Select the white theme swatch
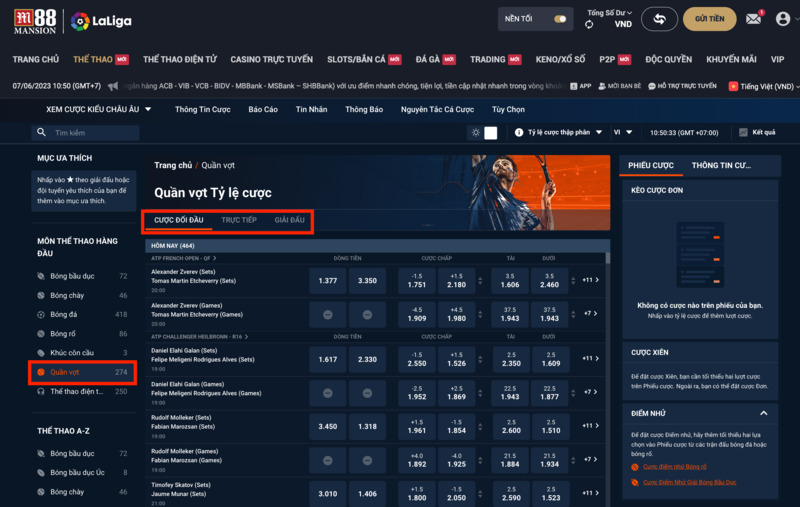Image resolution: width=800 pixels, height=507 pixels. click(x=490, y=133)
